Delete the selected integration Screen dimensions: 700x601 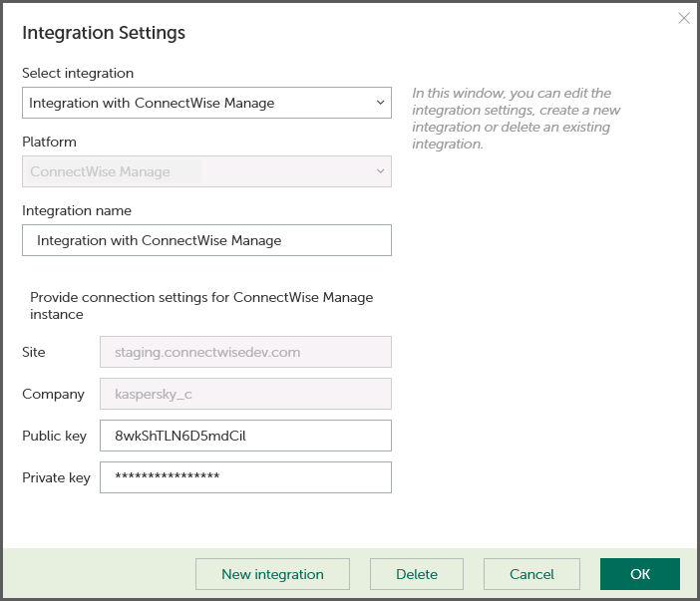point(416,574)
